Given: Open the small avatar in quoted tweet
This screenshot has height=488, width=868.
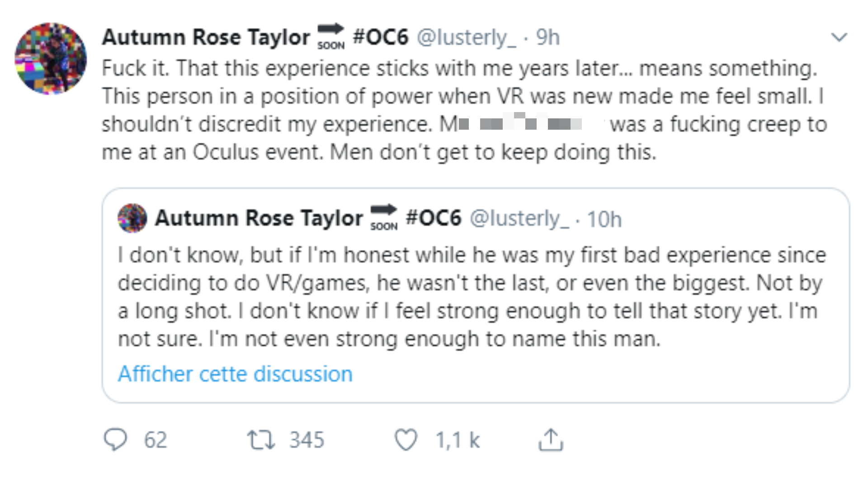Looking at the screenshot, I should [x=132, y=218].
